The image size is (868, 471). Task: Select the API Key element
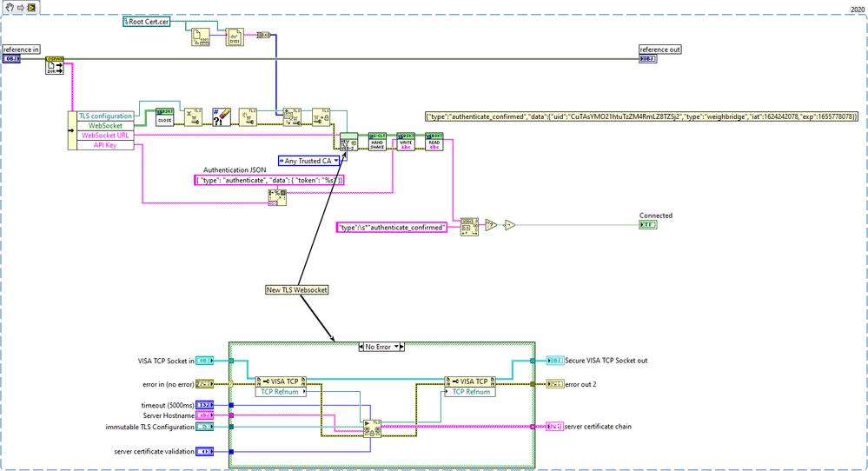105,145
